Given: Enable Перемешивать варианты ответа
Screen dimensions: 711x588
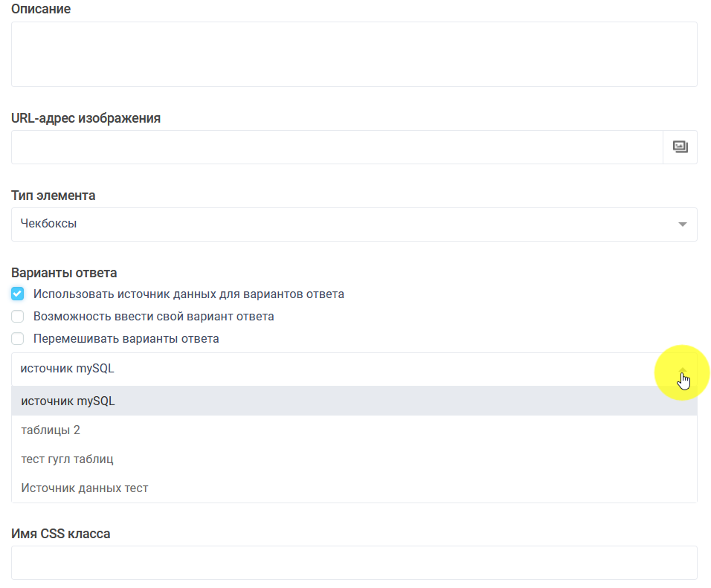Looking at the screenshot, I should 17,338.
